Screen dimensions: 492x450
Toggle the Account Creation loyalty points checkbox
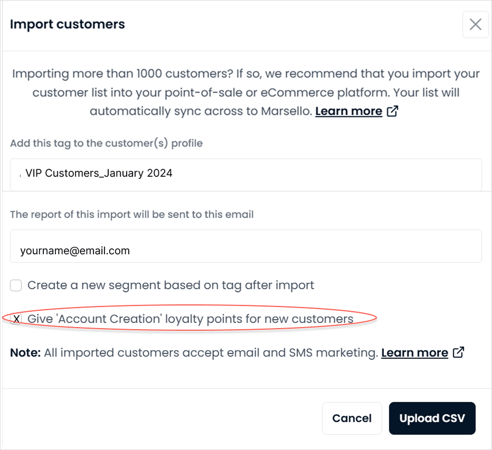[16, 319]
